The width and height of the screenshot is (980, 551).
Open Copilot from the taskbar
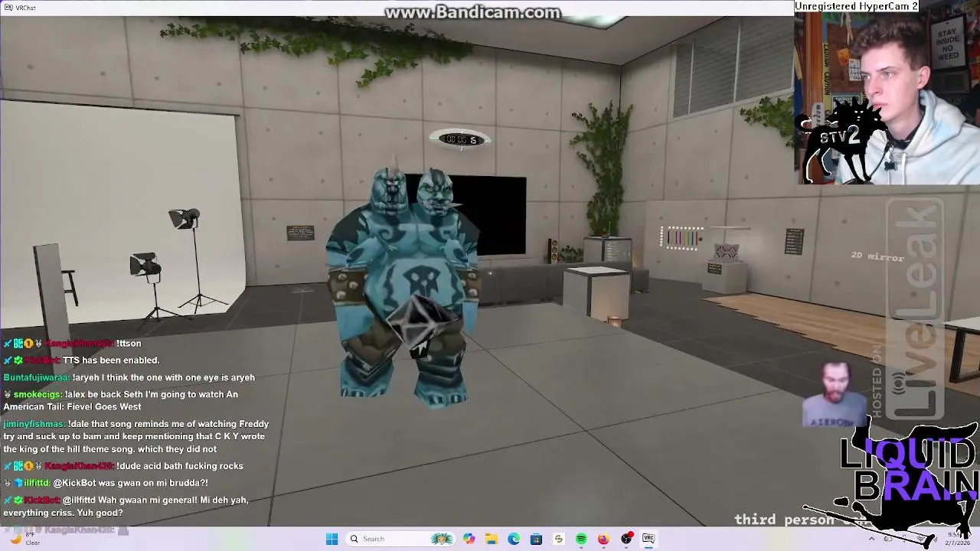(469, 539)
